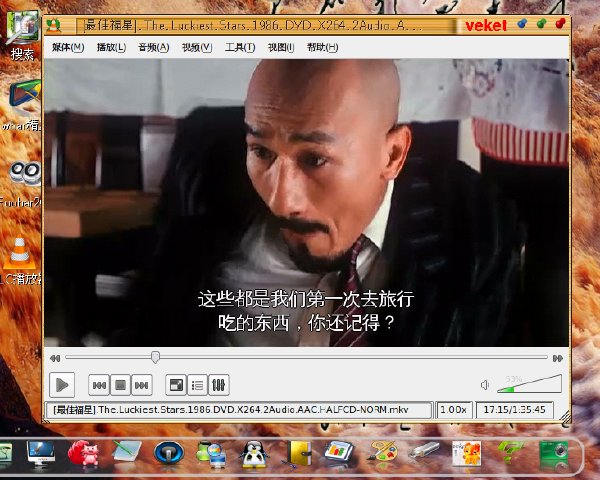Open the chart presentation dock icon
The height and width of the screenshot is (480, 600).
point(338,452)
